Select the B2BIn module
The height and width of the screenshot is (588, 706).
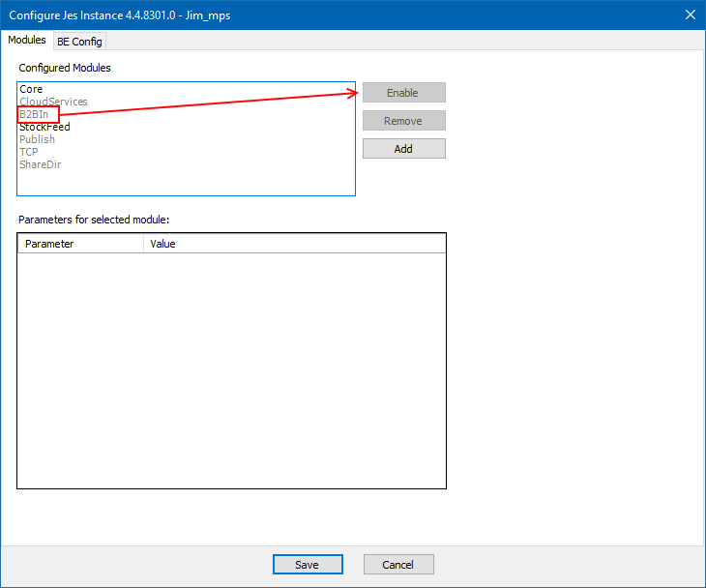click(x=34, y=114)
